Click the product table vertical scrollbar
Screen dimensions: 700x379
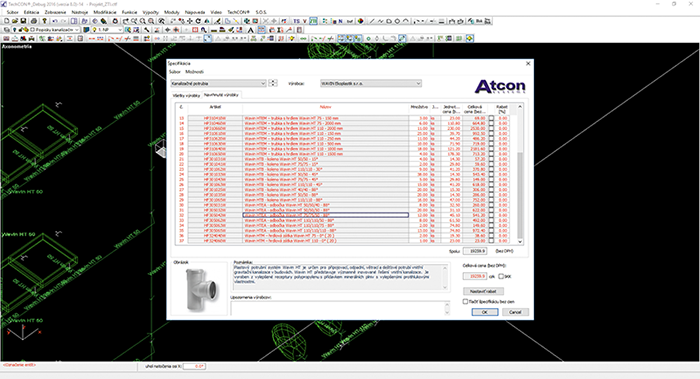[x=520, y=174]
